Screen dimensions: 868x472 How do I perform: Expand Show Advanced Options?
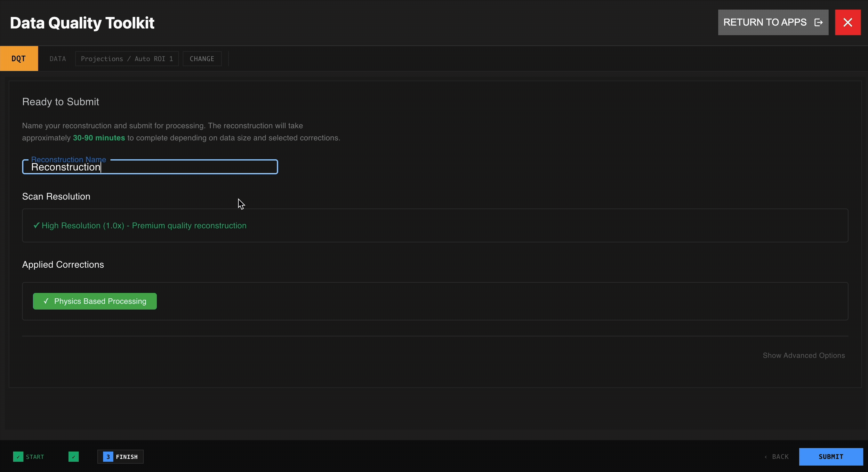[x=803, y=355]
